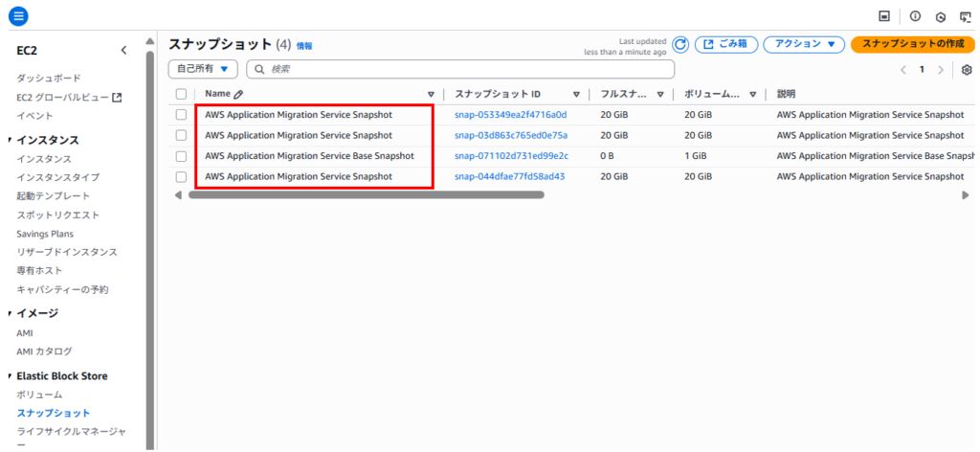This screenshot has width=980, height=452.
Task: Open snapshot link snap-053349ea2f4716a0d
Action: pos(511,115)
